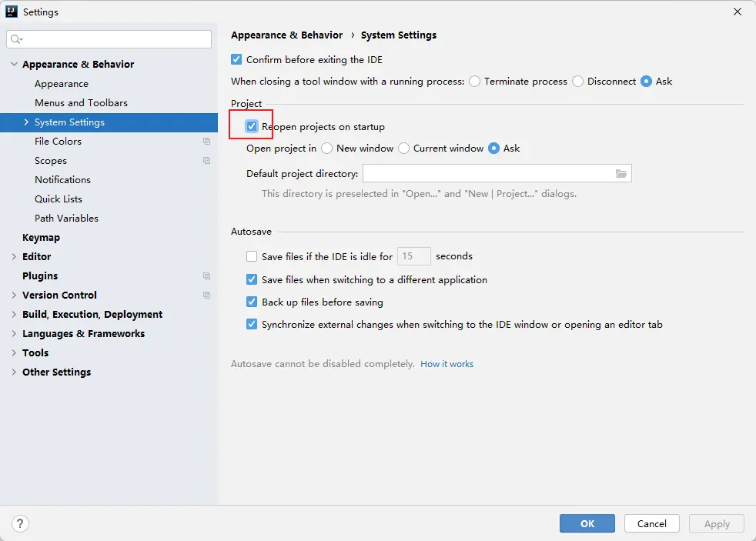Select Notifications in the settings tree

[62, 180]
